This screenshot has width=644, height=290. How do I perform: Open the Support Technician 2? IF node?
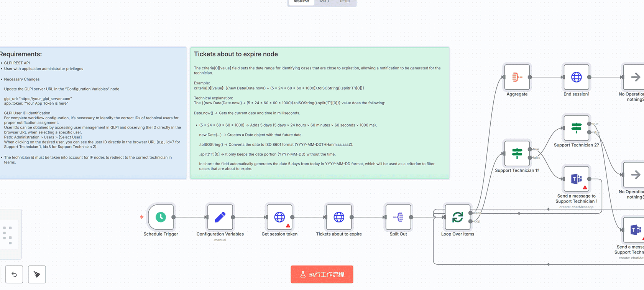click(x=576, y=128)
